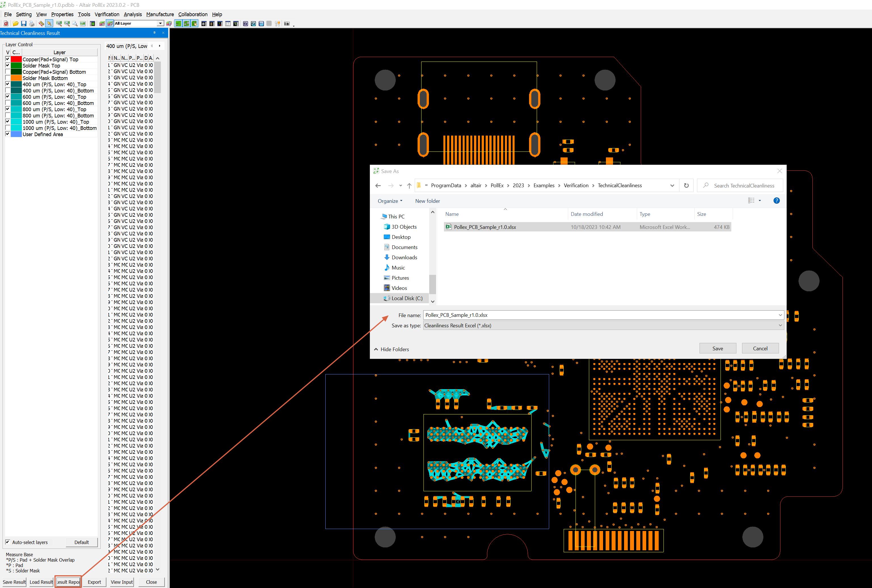Select Pollex_PCB_Sample_r1.0.xlsx in file list
The height and width of the screenshot is (588, 872).
(485, 227)
